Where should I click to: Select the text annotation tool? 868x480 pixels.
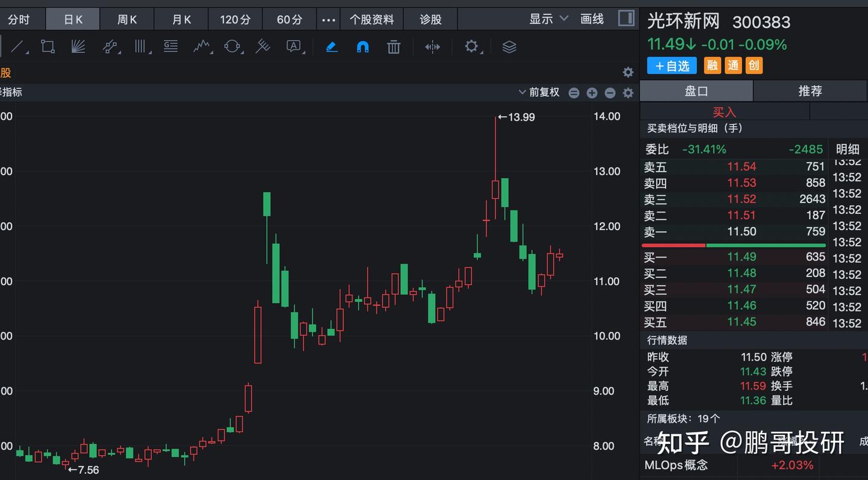tap(294, 46)
